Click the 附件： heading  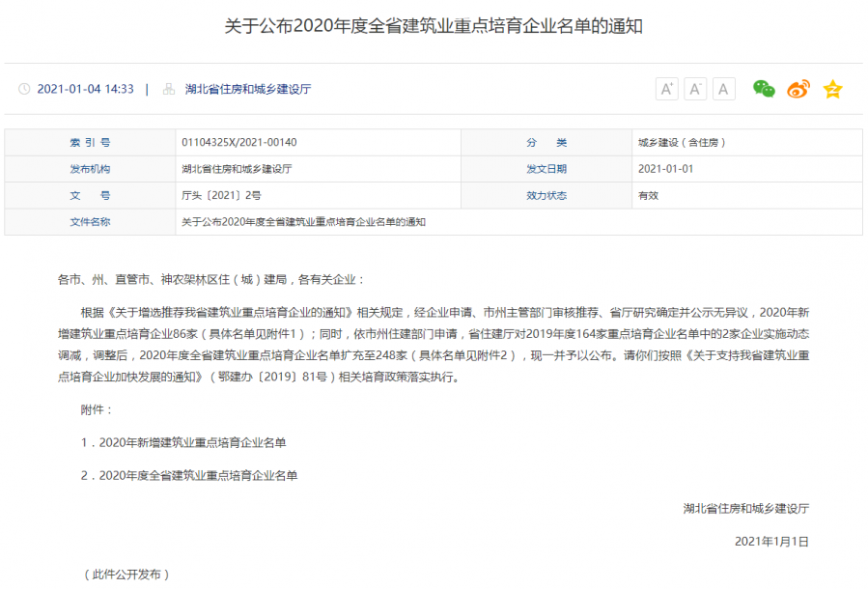pyautogui.click(x=97, y=409)
